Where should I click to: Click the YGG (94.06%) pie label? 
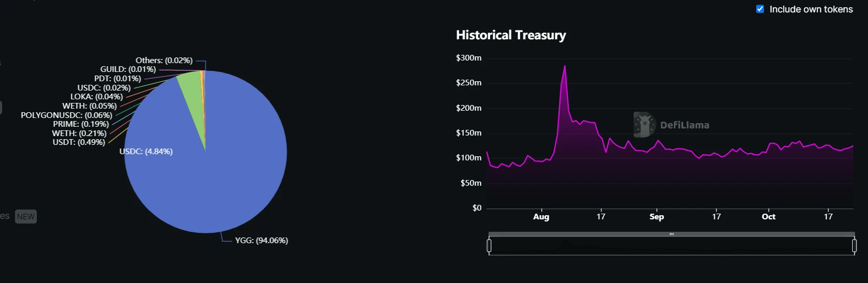[x=261, y=241]
